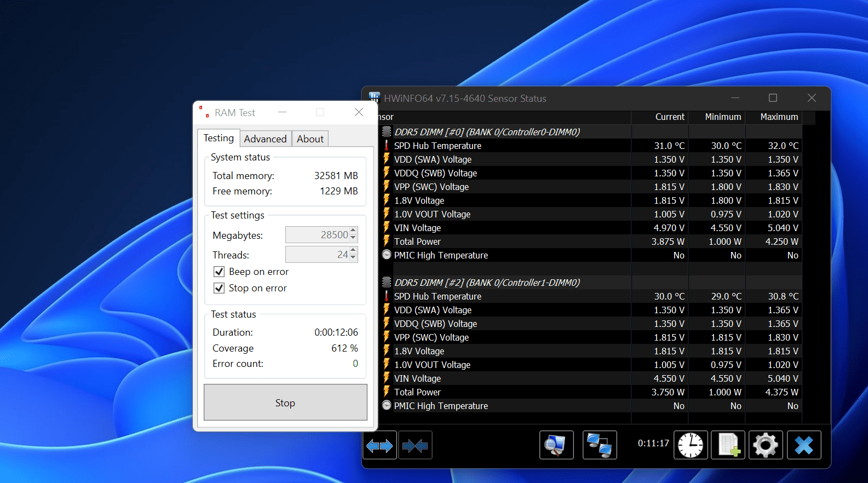Click the lightning icon beside DIMM #2 VPP (SWC) Voltage
The height and width of the screenshot is (483, 868).
(x=387, y=337)
